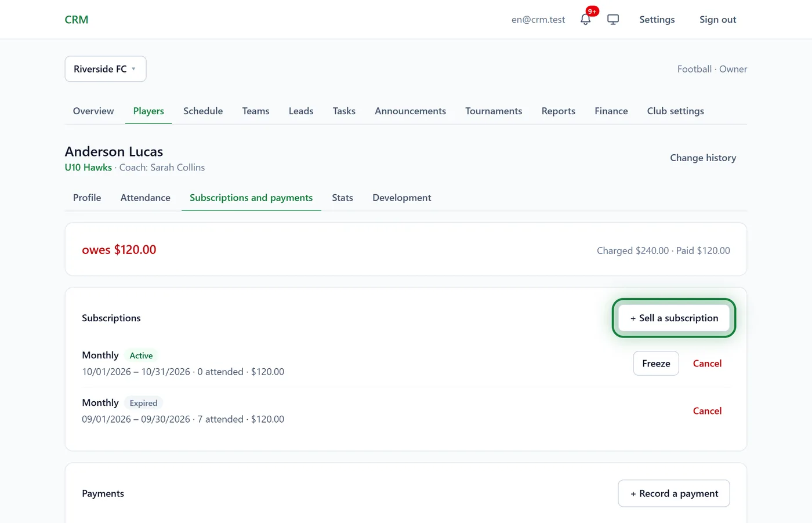
Task: Open the Teams tab
Action: tap(256, 111)
